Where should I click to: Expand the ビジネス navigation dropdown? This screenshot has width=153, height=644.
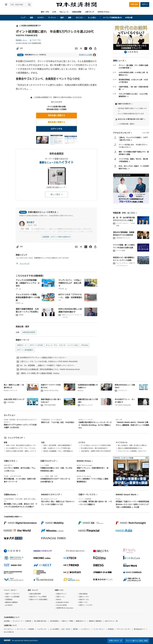[x=41, y=18]
